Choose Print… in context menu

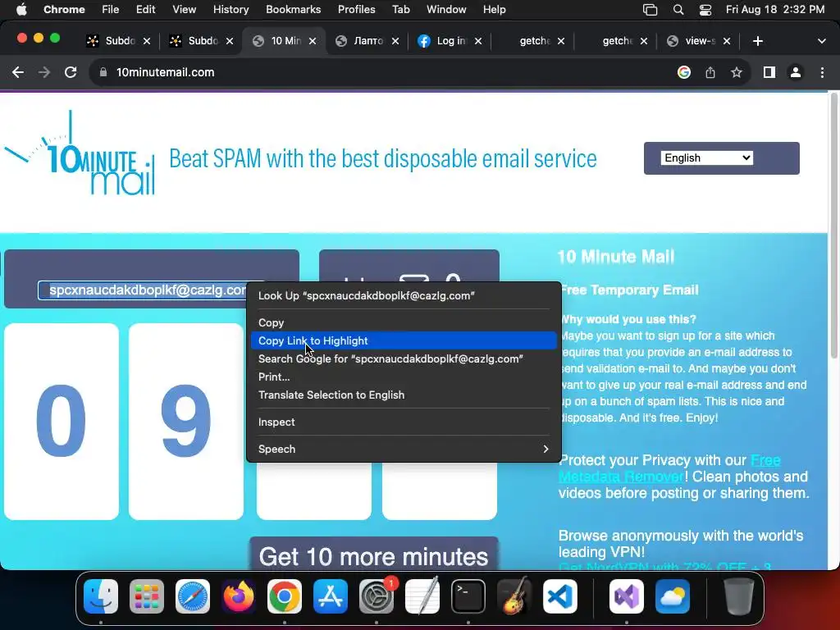(404, 377)
